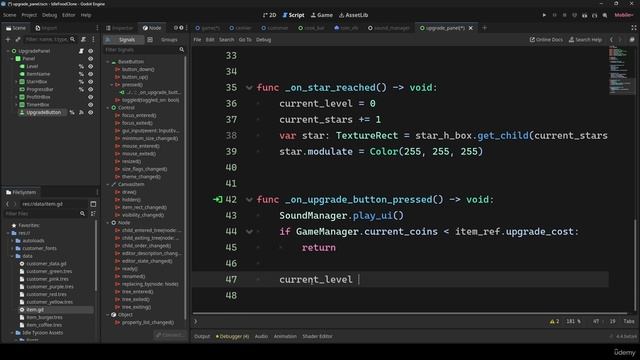
Task: Open the script editor Go To menu
Action: click(x=245, y=40)
